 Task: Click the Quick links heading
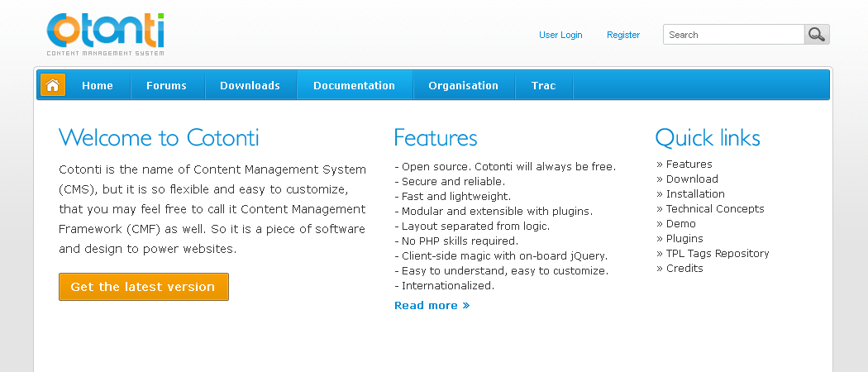708,137
